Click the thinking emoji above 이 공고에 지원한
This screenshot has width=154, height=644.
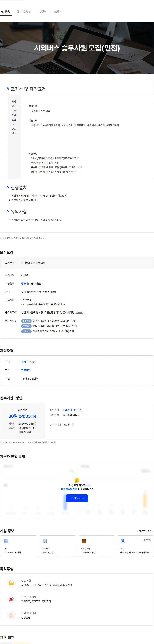(77, 480)
